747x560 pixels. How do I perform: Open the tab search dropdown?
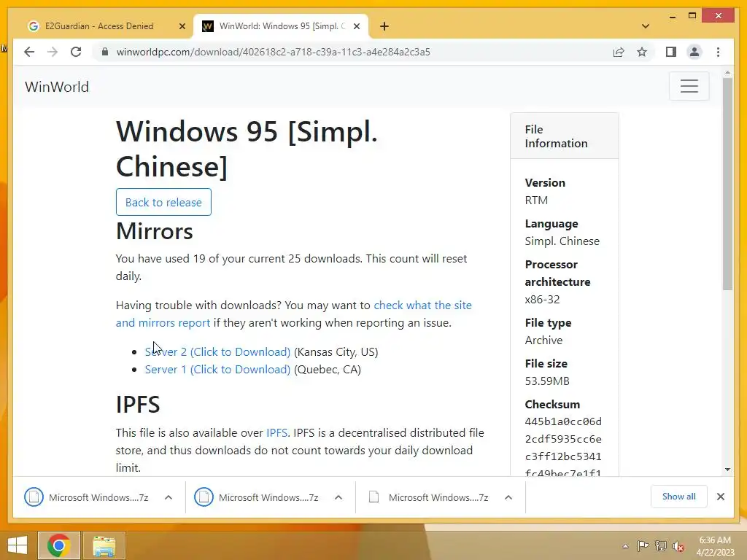646,26
